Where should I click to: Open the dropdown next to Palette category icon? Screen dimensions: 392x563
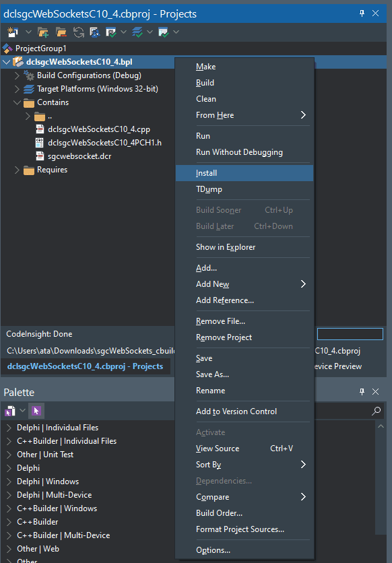[22, 410]
